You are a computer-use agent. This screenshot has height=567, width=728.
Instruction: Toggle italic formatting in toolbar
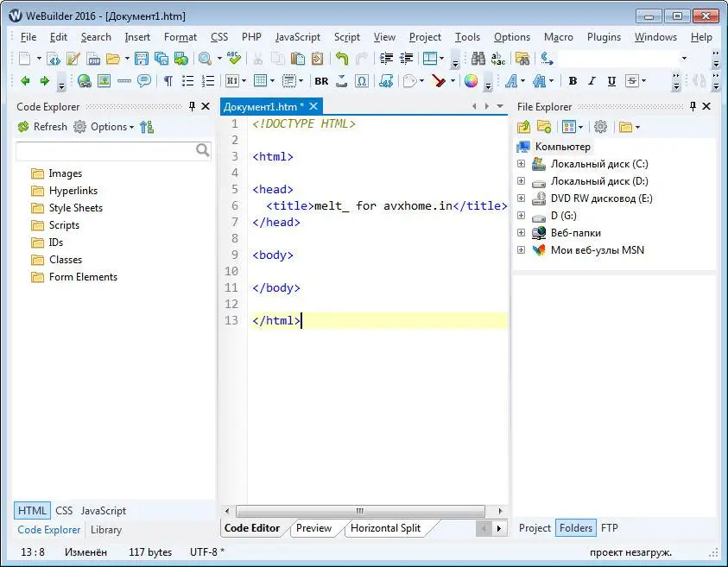tap(592, 81)
